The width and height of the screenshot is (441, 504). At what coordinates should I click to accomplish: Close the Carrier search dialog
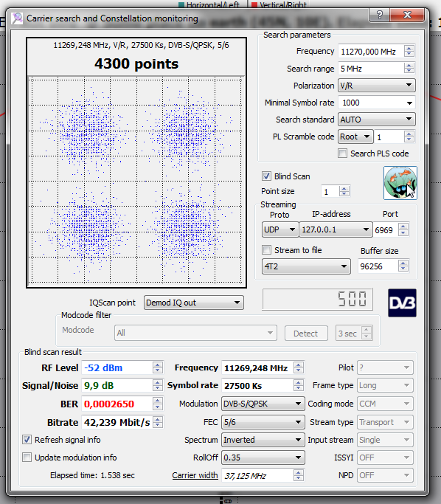pos(407,15)
